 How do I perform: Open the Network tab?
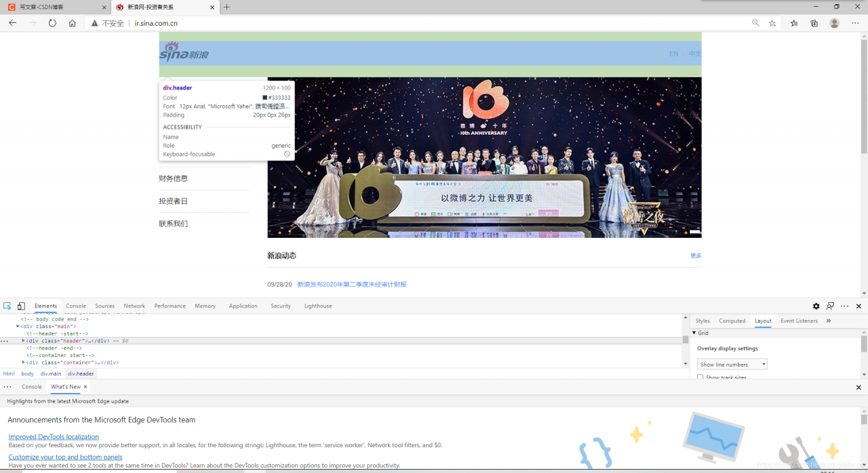134,306
